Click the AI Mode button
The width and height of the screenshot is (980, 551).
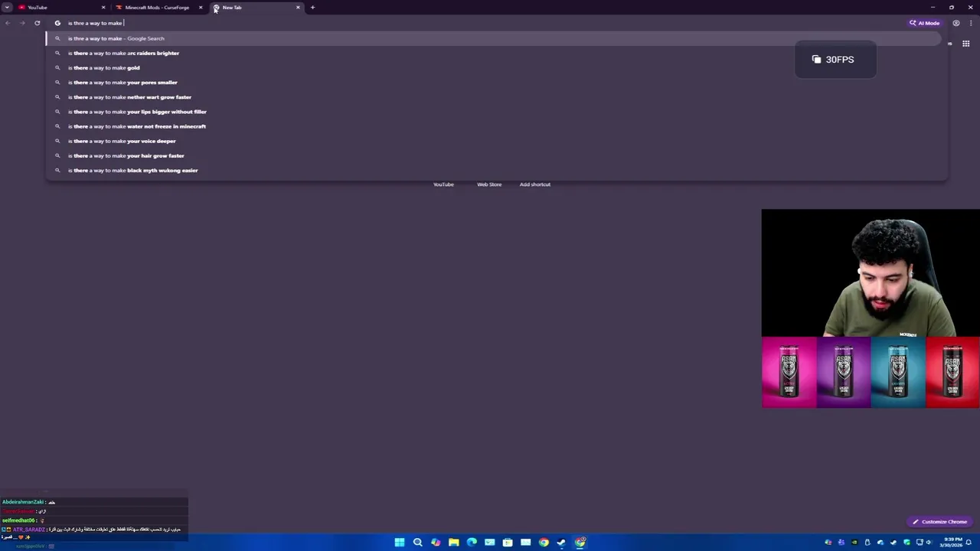coord(924,23)
